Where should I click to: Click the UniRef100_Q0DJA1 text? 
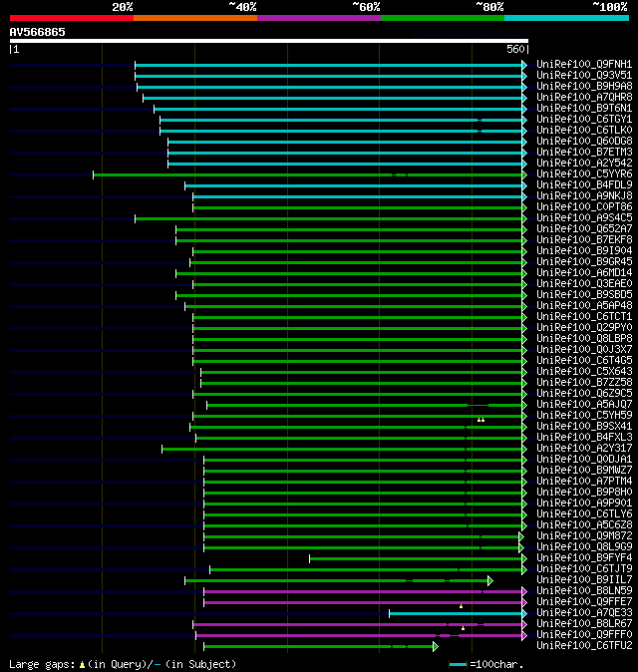pyautogui.click(x=584, y=460)
